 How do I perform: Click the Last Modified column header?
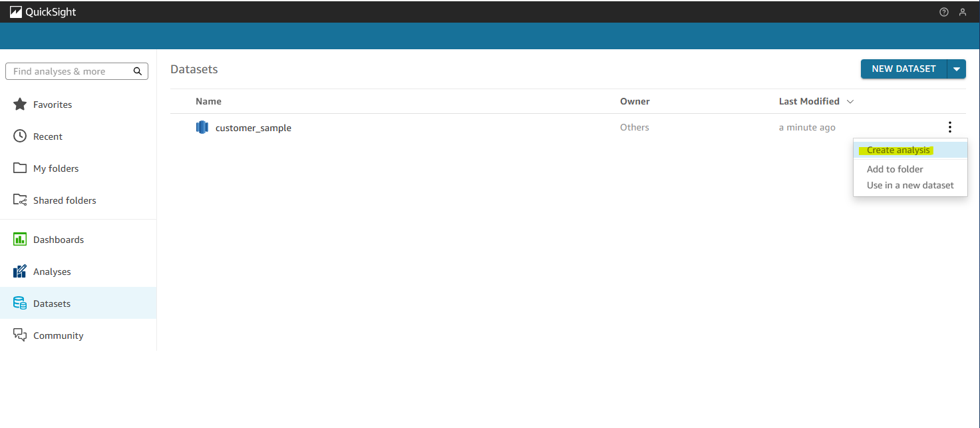(809, 102)
